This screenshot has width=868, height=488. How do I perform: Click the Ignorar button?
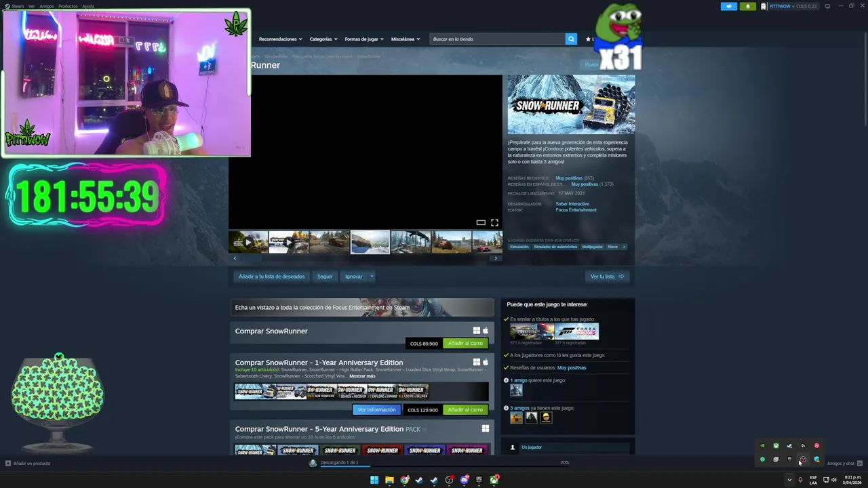point(353,277)
